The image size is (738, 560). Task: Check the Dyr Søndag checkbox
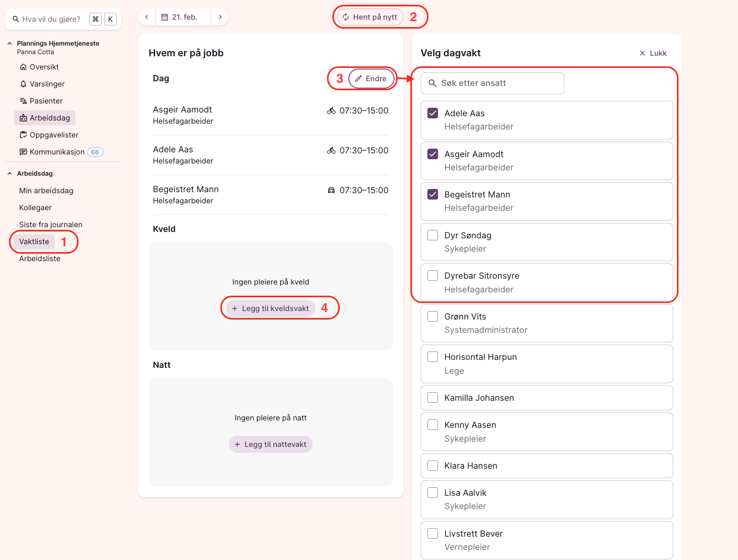[433, 235]
